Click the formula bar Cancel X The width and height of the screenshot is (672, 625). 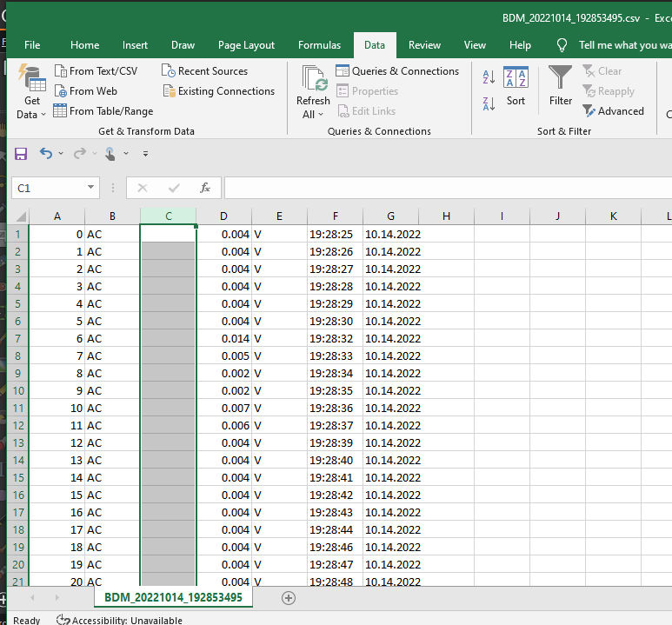pos(143,188)
